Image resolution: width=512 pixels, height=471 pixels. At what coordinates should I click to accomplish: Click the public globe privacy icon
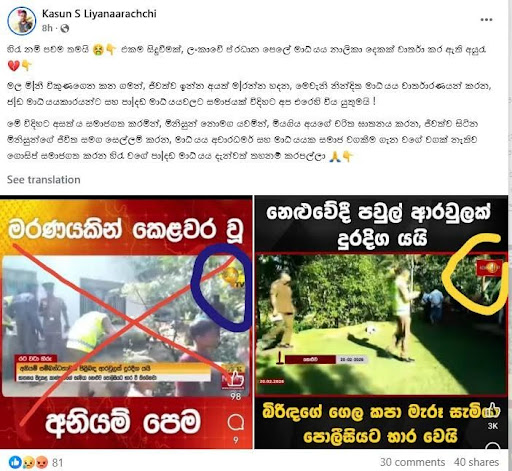click(x=65, y=29)
